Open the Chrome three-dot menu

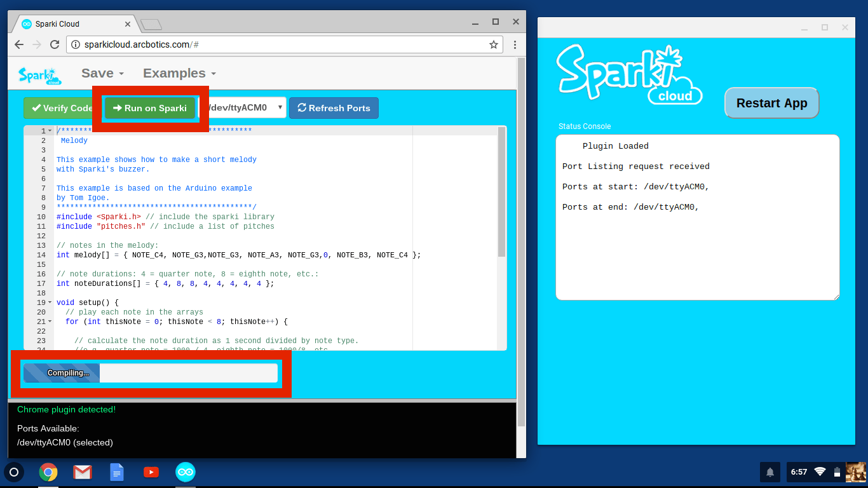[515, 44]
